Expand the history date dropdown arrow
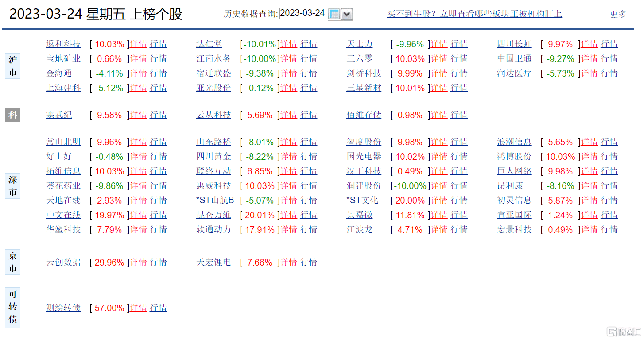This screenshot has height=340, width=644. click(347, 14)
